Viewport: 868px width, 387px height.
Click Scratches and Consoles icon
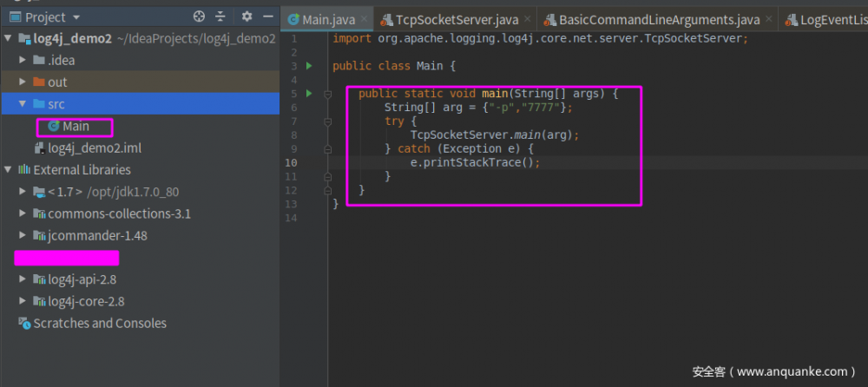[x=24, y=324]
